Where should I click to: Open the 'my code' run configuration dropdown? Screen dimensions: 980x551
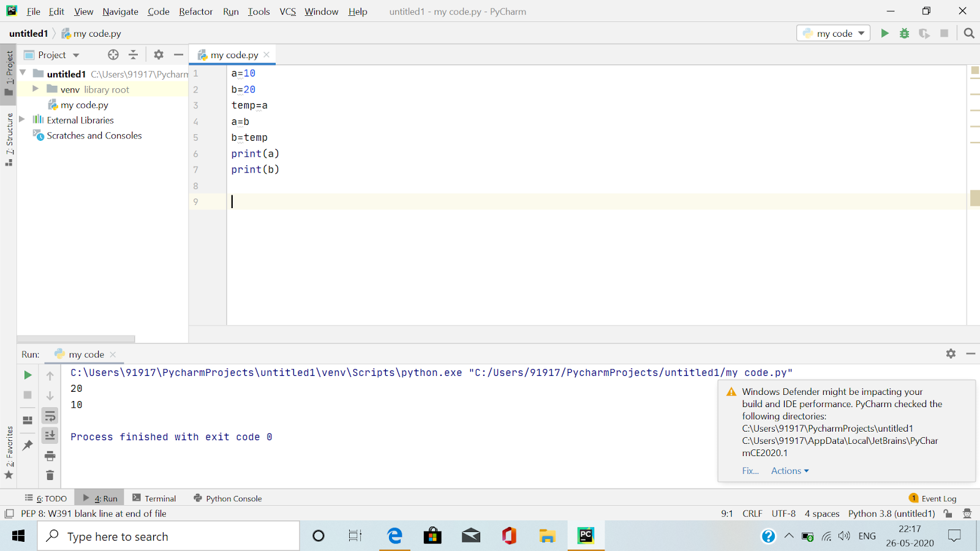(833, 33)
